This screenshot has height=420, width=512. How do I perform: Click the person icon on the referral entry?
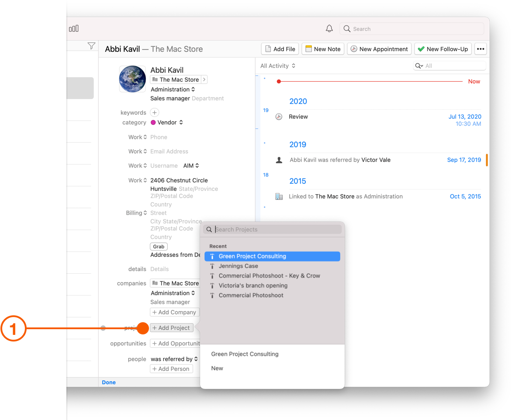point(279,160)
